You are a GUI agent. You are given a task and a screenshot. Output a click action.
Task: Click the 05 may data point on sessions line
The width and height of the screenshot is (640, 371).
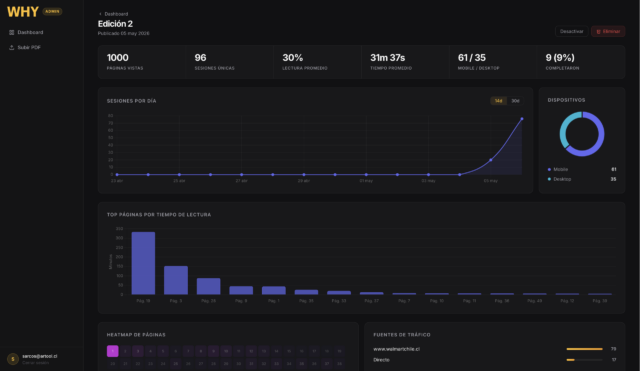click(x=491, y=160)
